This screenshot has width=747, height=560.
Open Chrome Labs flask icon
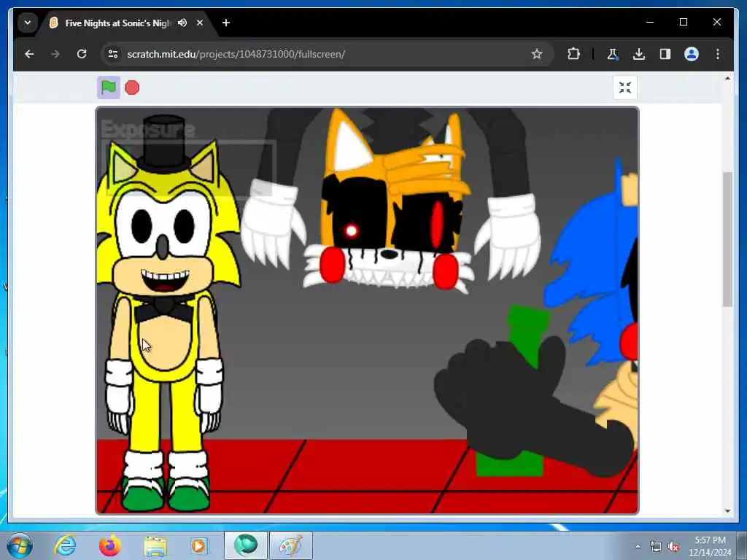tap(612, 54)
